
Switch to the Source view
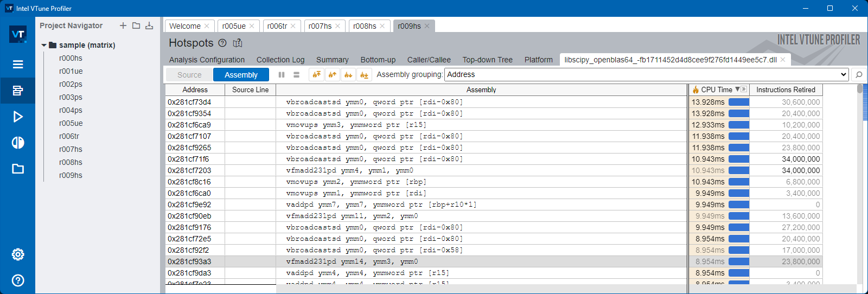[x=189, y=75]
